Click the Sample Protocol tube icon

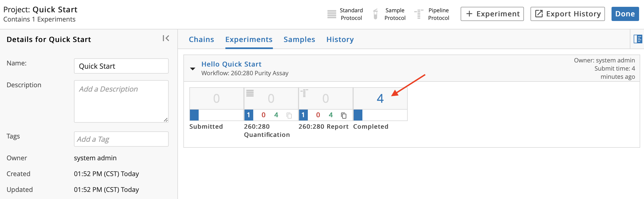click(x=375, y=14)
